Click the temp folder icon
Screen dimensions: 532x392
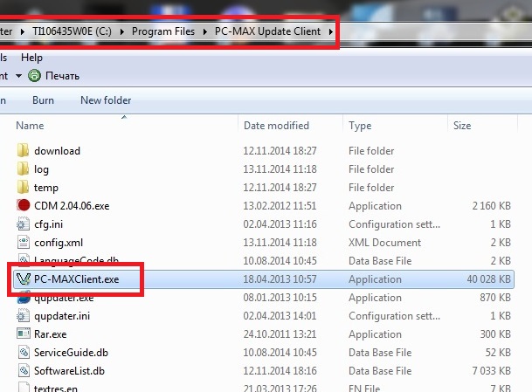click(x=24, y=188)
